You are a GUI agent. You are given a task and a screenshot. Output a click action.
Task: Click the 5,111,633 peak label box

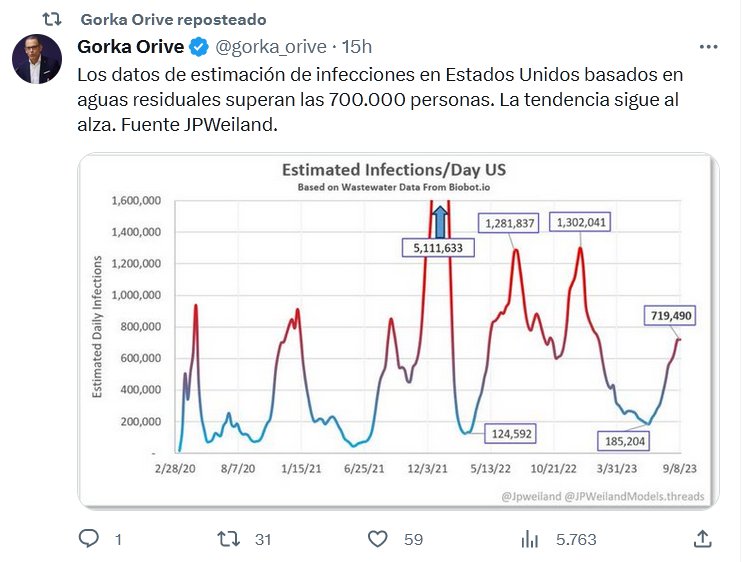[439, 246]
